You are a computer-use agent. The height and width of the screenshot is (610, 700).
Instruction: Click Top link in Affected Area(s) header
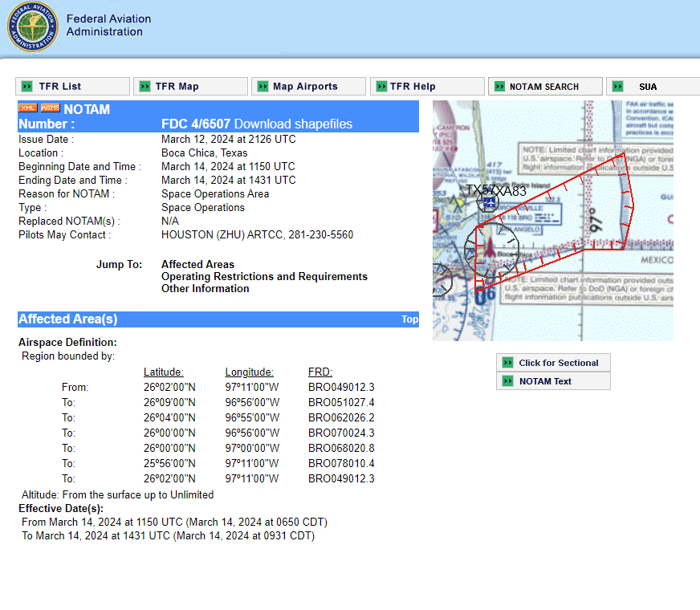pyautogui.click(x=409, y=319)
